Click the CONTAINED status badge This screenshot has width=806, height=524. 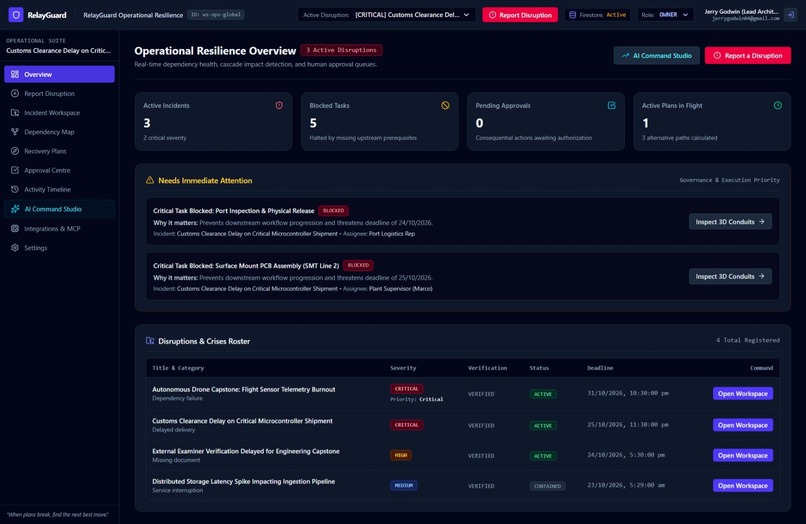point(547,486)
